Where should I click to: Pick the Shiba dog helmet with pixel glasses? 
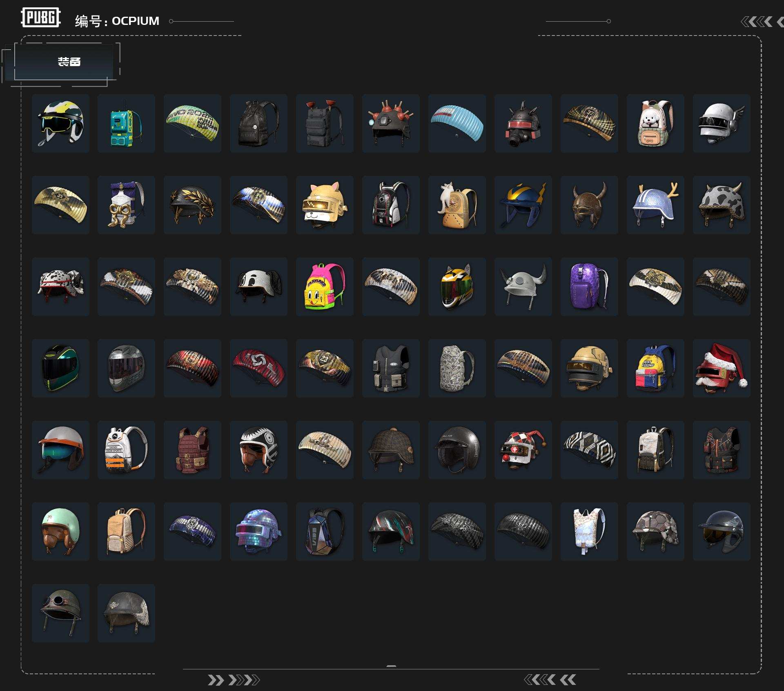coord(325,205)
